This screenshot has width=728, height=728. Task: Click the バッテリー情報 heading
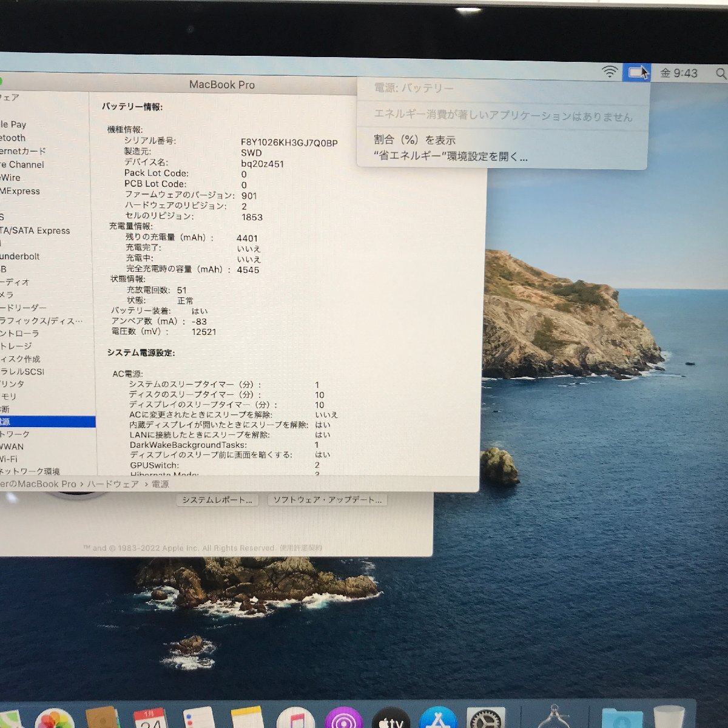[x=132, y=107]
